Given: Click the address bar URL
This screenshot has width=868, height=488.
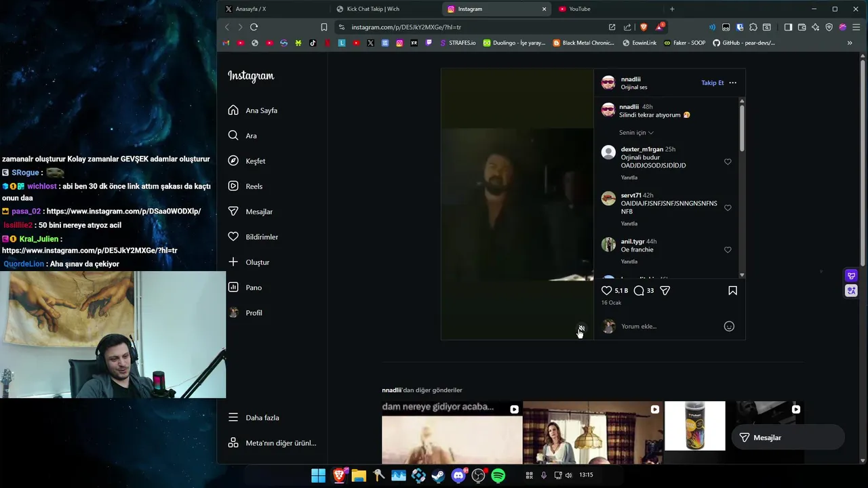Looking at the screenshot, I should [406, 27].
